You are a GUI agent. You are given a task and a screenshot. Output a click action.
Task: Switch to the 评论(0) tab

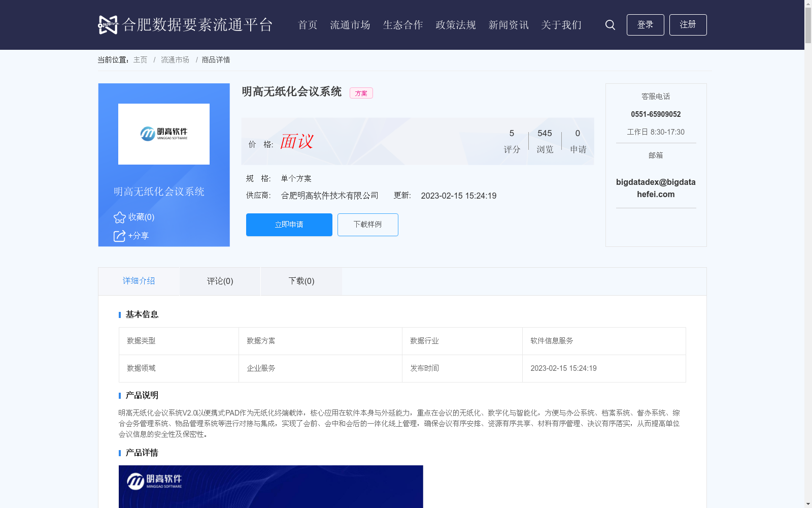click(220, 281)
